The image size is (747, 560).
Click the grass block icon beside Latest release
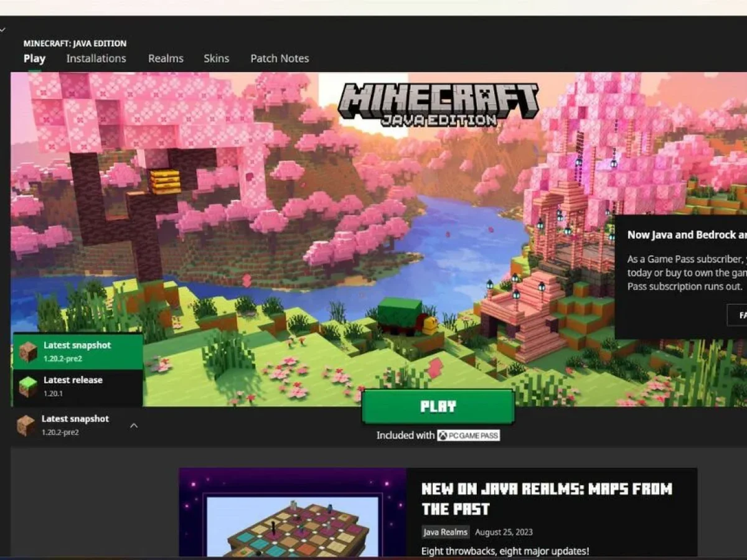click(x=27, y=386)
